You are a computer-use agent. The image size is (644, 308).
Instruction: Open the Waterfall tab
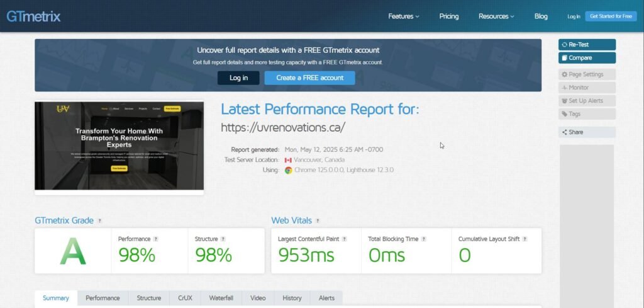coord(221,298)
